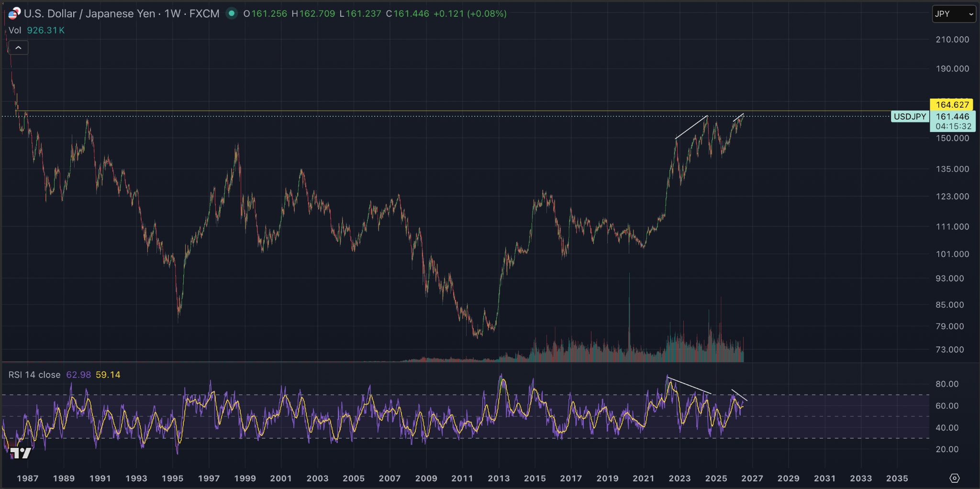
Task: Click the "123.000" price axis label
Action: tap(952, 196)
